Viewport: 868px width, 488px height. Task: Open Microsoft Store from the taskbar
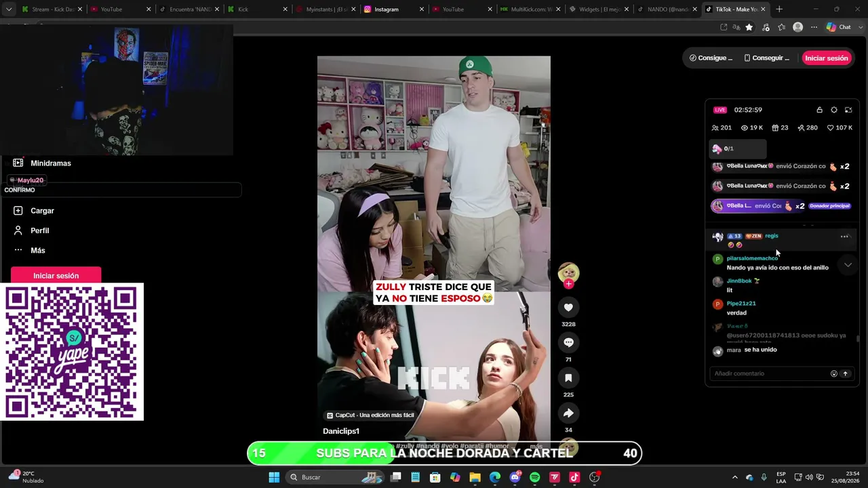pyautogui.click(x=435, y=477)
